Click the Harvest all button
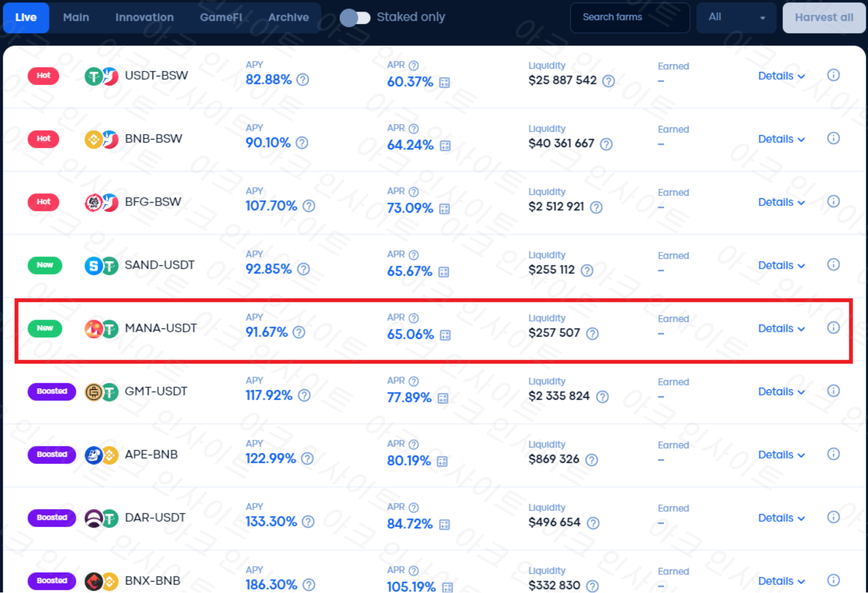Screen dimensions: 868x593 click(x=824, y=18)
